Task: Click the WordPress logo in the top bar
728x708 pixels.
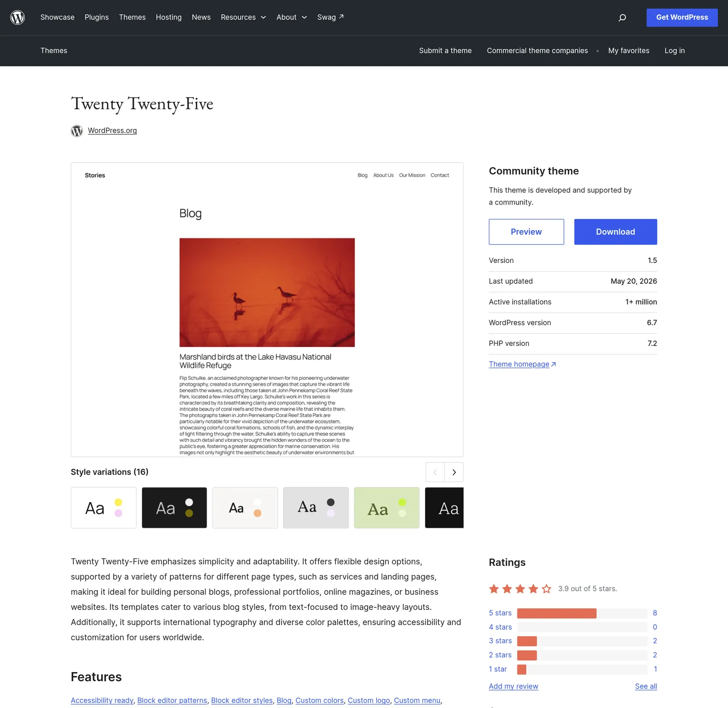Action: click(18, 18)
